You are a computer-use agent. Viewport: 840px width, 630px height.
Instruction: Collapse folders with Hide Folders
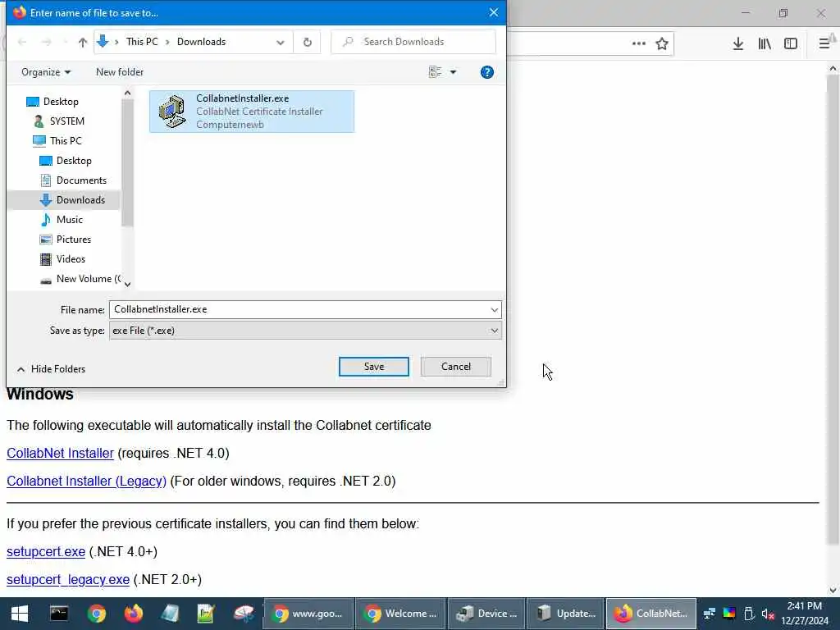click(x=51, y=369)
